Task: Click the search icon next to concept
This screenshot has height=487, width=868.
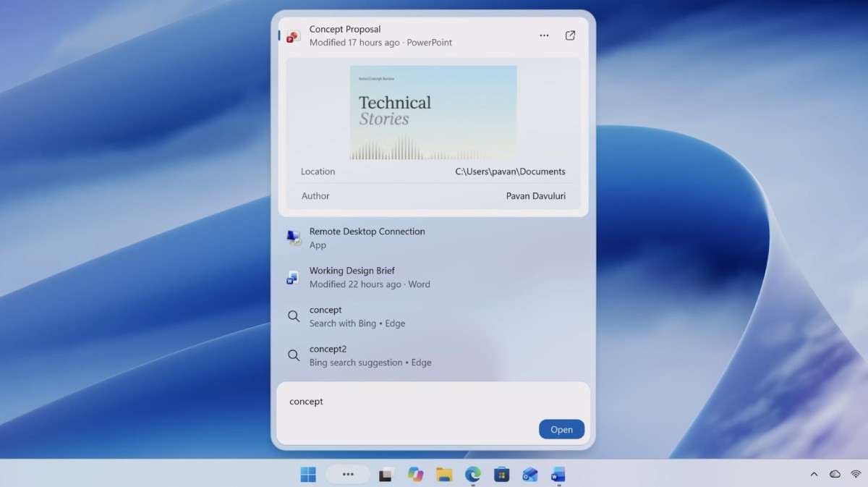Action: click(294, 316)
